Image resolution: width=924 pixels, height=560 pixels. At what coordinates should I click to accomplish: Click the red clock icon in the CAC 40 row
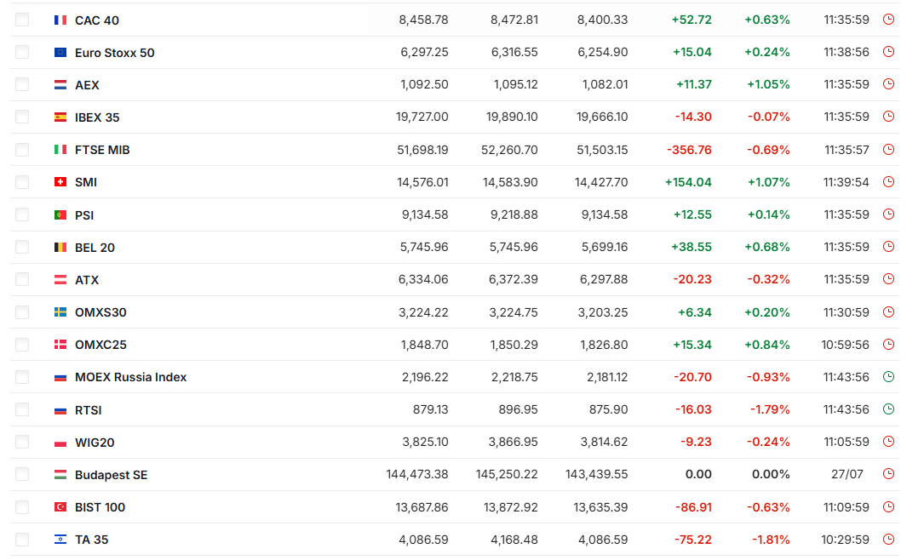click(x=888, y=20)
